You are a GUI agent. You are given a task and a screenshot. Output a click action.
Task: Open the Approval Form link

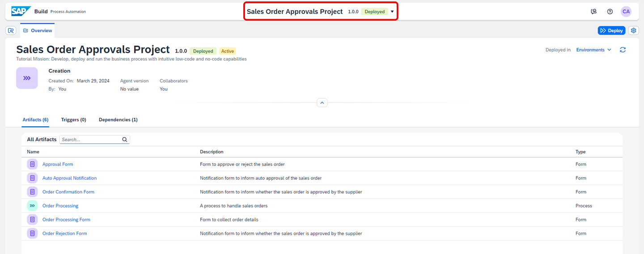tap(58, 164)
